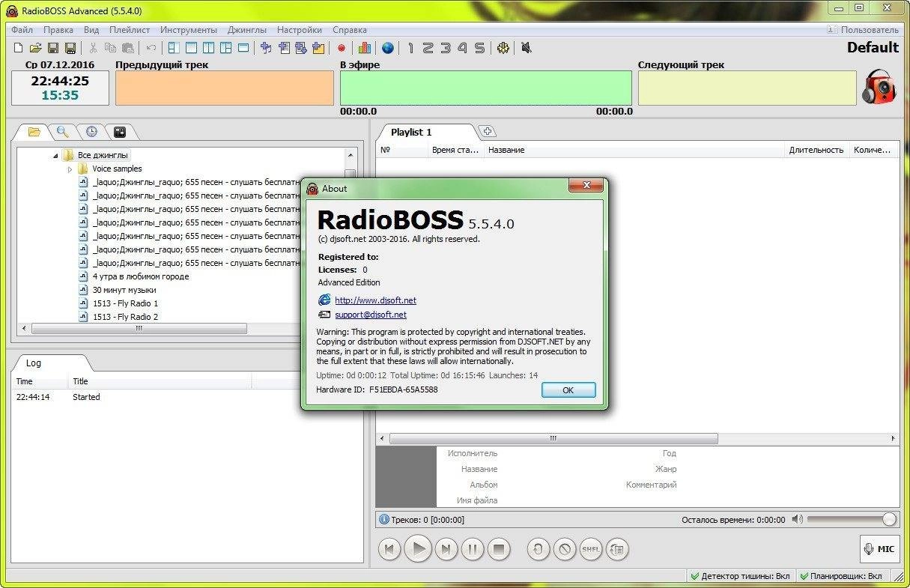Select the fifth window layout icon

[x=243, y=48]
